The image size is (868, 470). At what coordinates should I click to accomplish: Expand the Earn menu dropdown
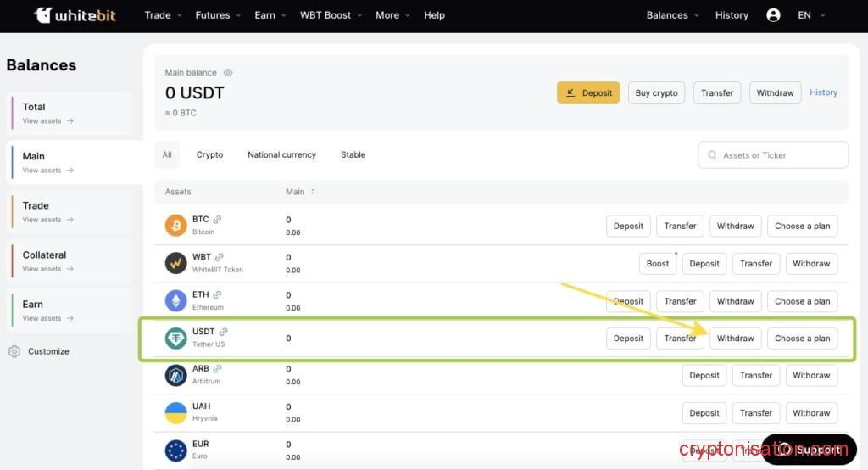pyautogui.click(x=270, y=15)
